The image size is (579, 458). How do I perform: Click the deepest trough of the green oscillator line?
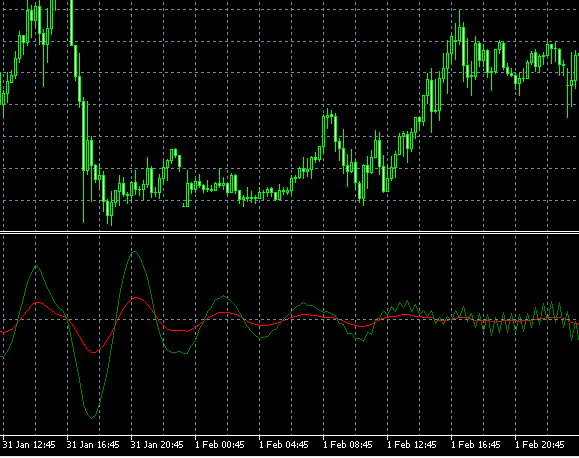92,418
